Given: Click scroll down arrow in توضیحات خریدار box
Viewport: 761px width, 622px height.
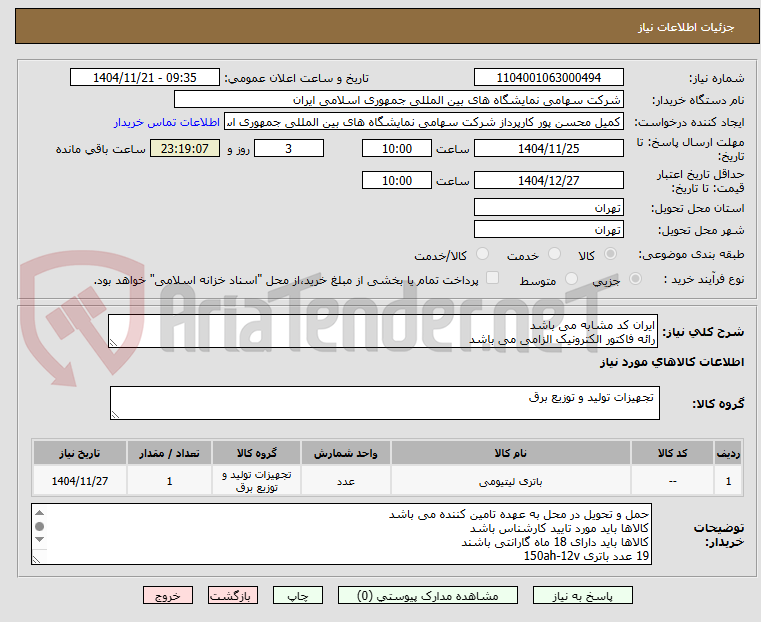Looking at the screenshot, I should (40, 540).
